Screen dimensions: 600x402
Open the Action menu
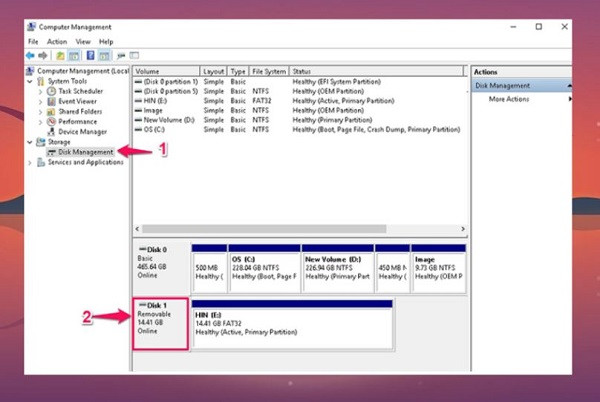(57, 42)
